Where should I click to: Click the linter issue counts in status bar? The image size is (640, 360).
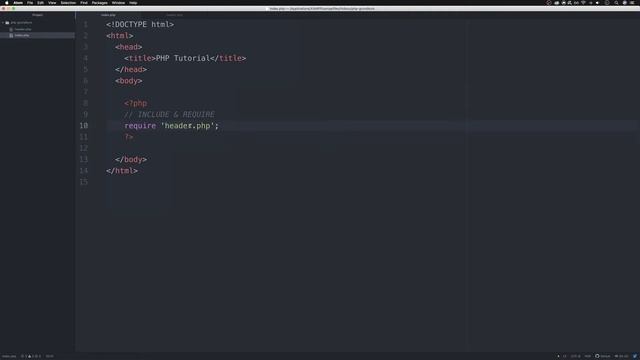pos(31,356)
